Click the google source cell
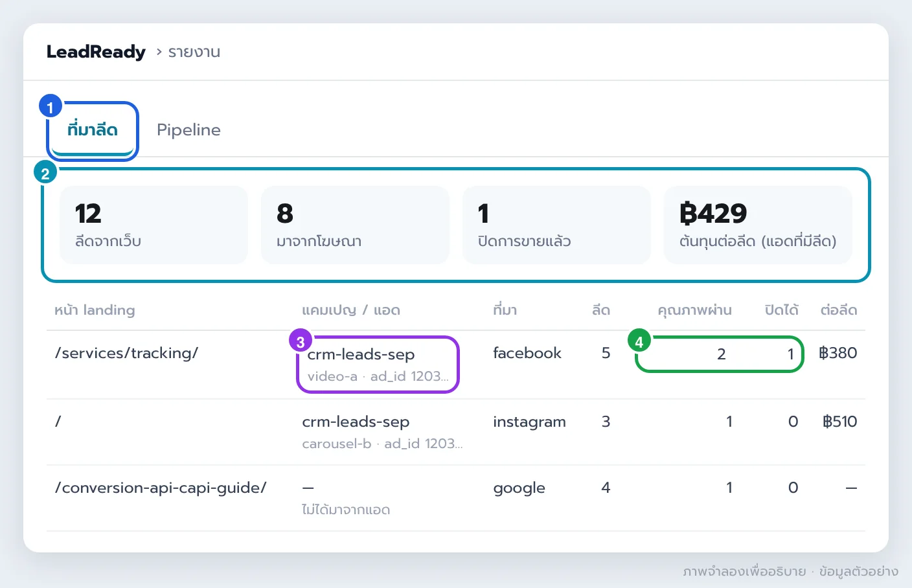Screen dimensions: 912x588 click(x=519, y=488)
